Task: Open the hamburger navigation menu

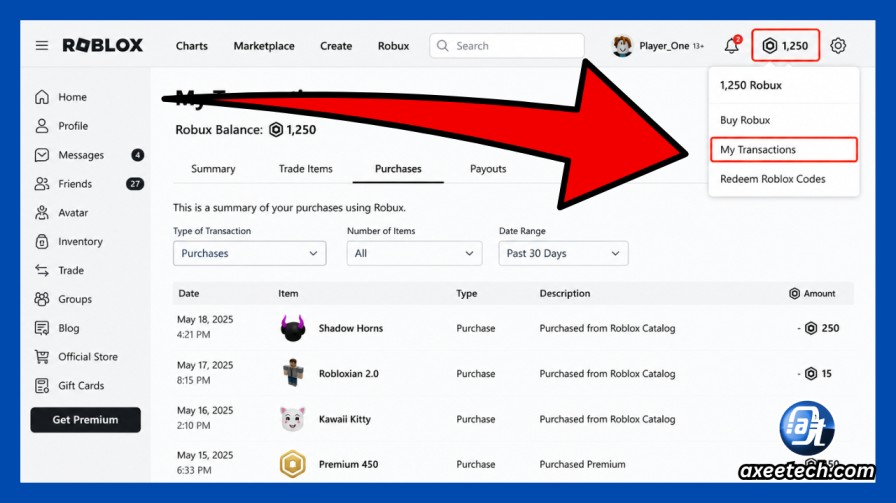Action: 42,45
